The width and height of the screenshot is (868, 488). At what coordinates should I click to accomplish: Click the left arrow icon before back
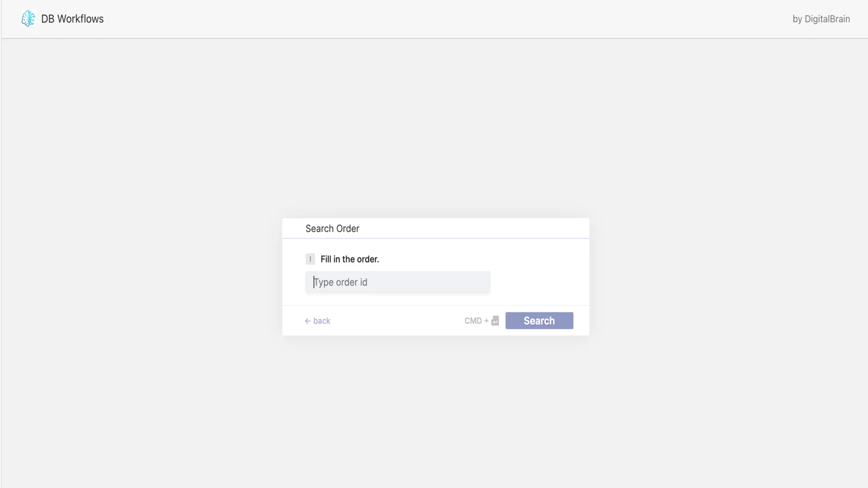308,321
